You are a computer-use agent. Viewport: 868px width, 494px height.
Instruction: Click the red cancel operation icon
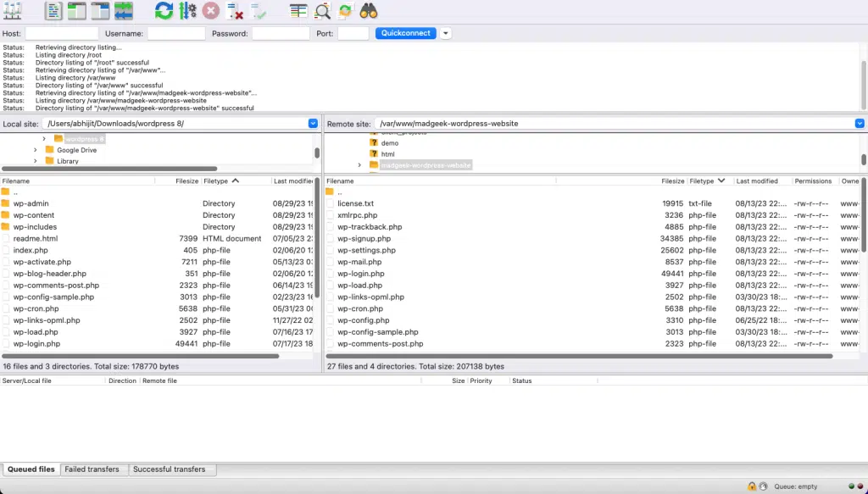click(211, 11)
